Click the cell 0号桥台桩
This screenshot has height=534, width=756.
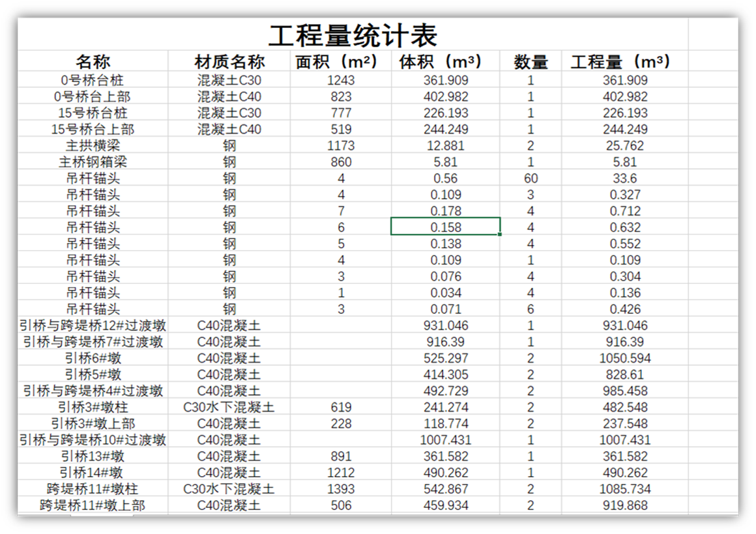[x=93, y=80]
